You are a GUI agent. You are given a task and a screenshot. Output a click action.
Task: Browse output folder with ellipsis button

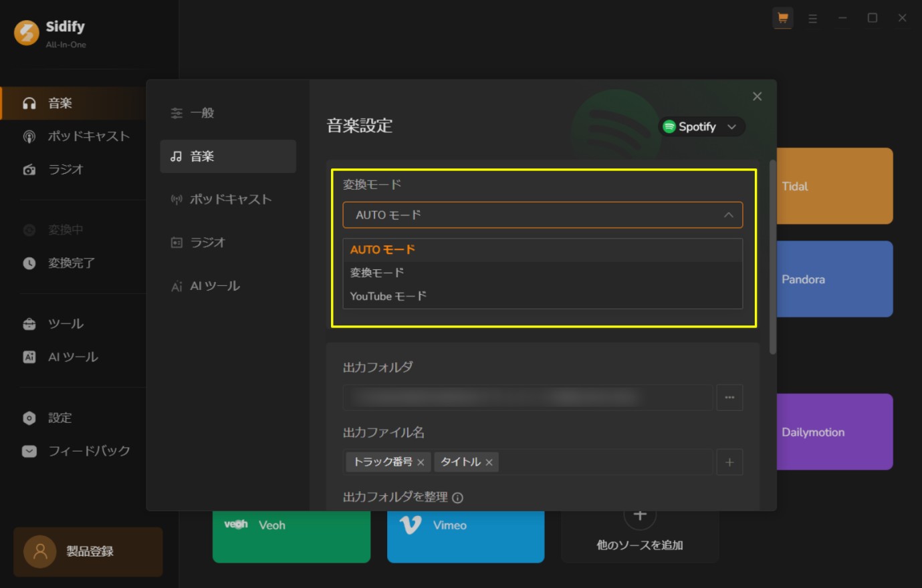coord(729,398)
